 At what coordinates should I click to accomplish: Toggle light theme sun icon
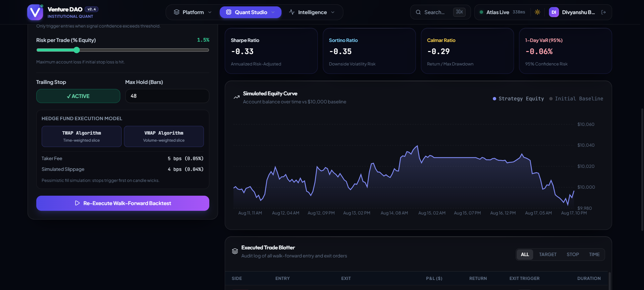[538, 12]
